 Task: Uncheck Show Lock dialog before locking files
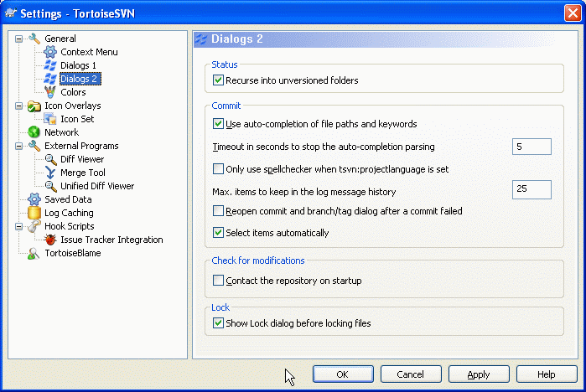pyautogui.click(x=218, y=323)
